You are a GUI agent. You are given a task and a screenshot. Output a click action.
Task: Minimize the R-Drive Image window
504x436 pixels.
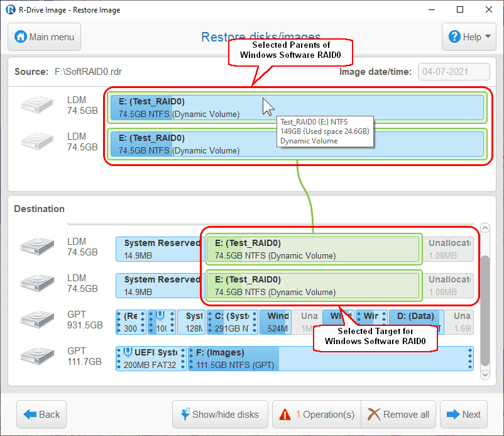[x=432, y=9]
